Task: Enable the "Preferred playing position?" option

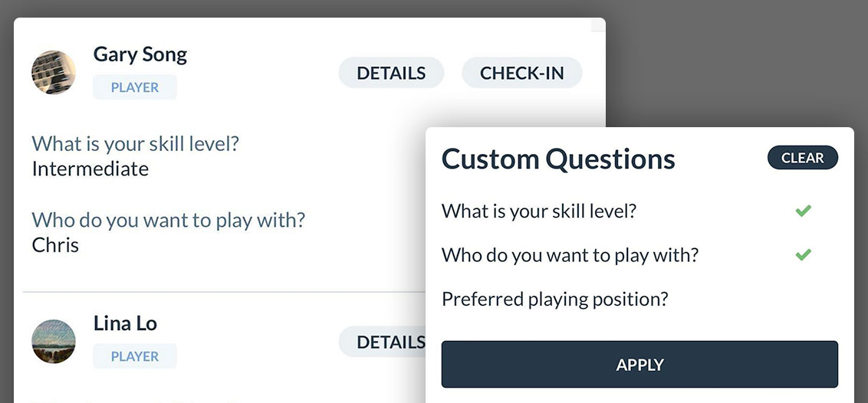Action: click(x=555, y=299)
